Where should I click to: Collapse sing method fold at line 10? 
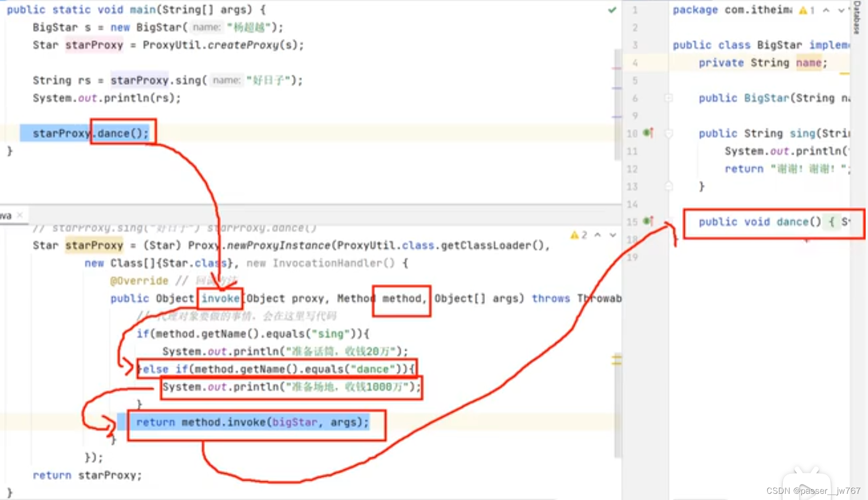pyautogui.click(x=669, y=133)
